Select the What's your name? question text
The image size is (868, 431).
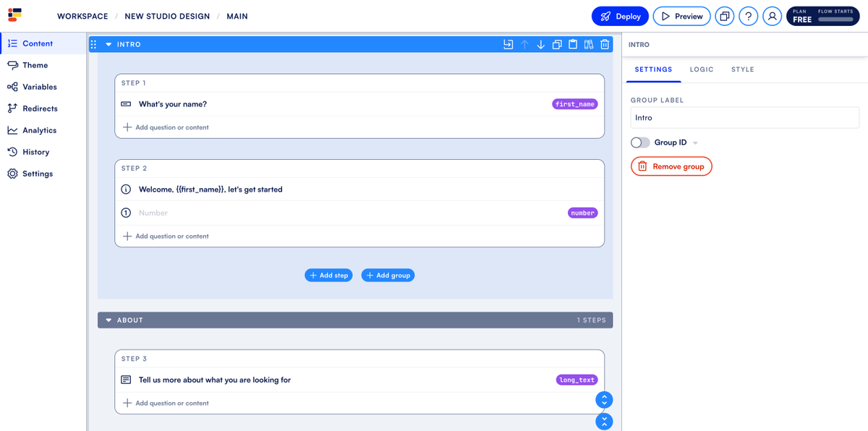click(x=173, y=104)
